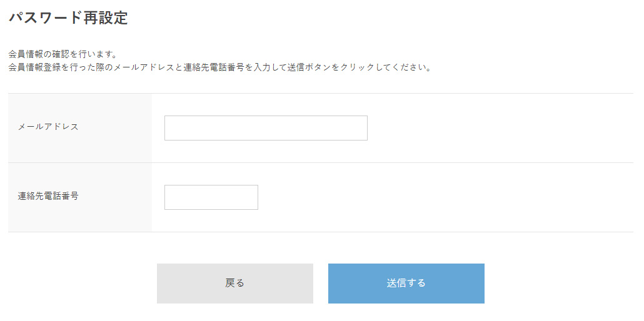
Task: Click the パスワード再設定 page heading
Action: coord(68,18)
